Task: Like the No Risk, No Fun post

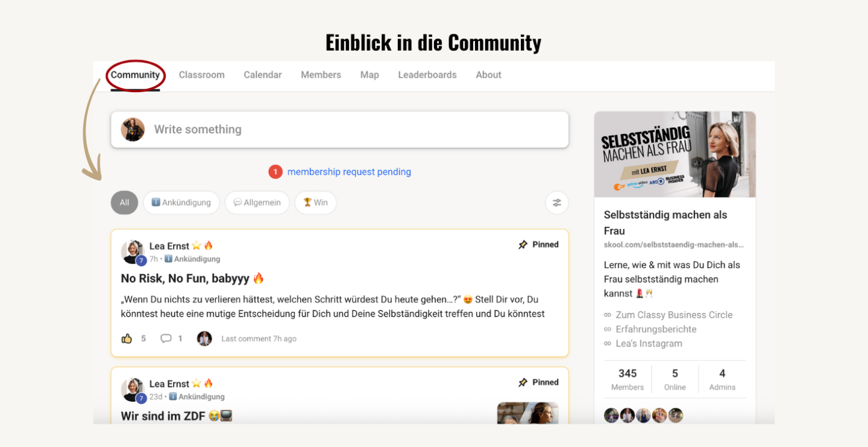Action: click(x=127, y=339)
